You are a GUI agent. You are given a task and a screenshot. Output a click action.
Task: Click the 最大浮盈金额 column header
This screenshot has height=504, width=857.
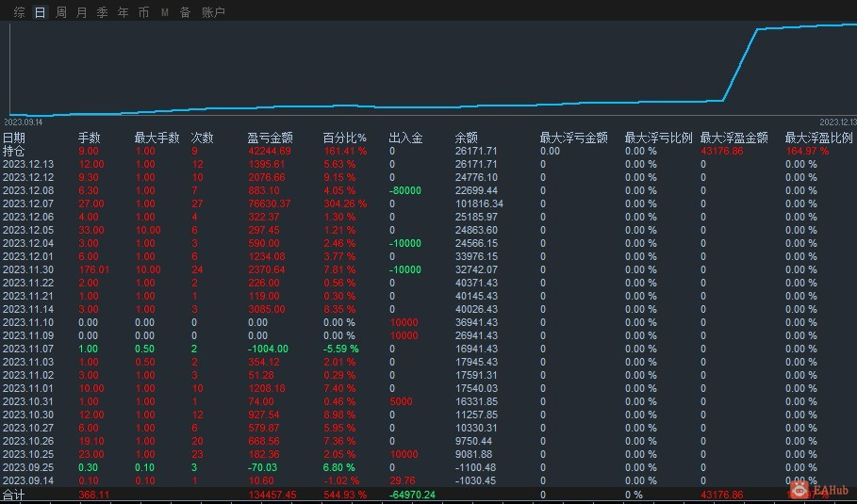[734, 138]
